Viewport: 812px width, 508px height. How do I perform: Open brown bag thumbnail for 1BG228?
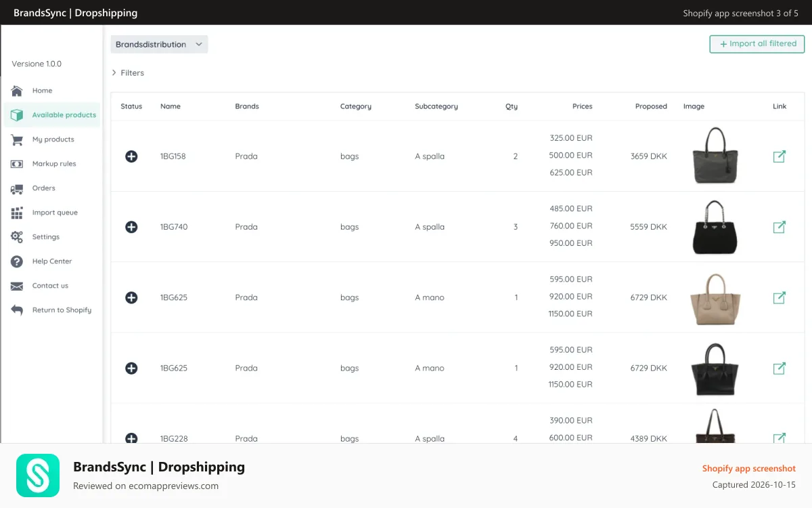click(715, 426)
